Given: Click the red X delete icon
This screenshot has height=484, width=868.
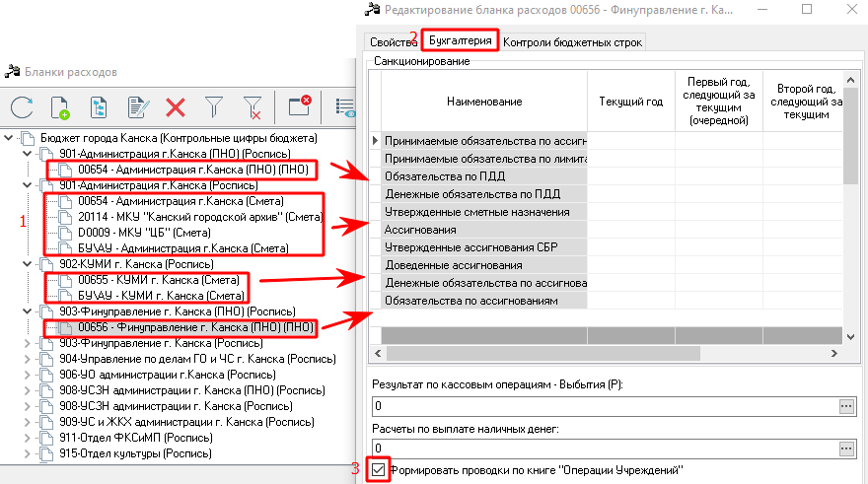Looking at the screenshot, I should point(176,106).
